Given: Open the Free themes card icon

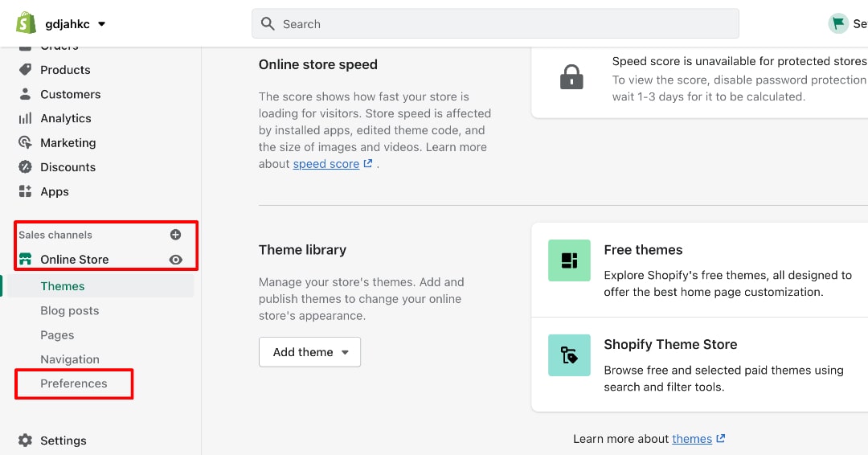Looking at the screenshot, I should [569, 260].
